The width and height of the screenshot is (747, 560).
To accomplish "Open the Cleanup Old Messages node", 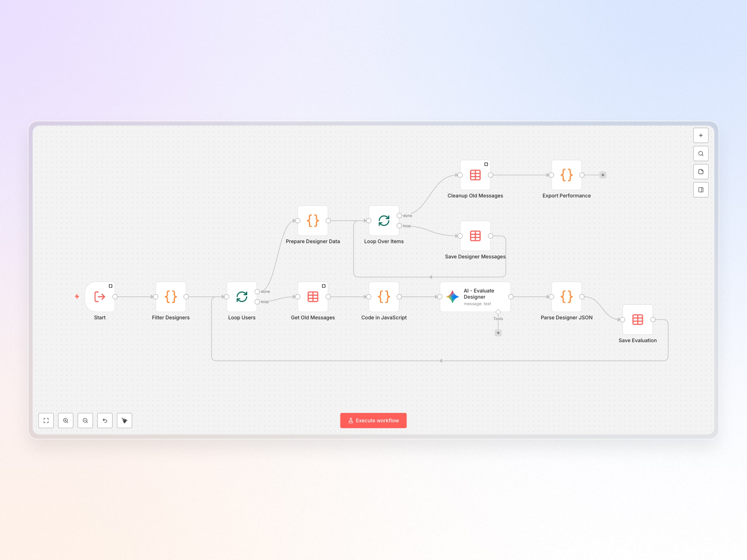I will click(x=475, y=175).
